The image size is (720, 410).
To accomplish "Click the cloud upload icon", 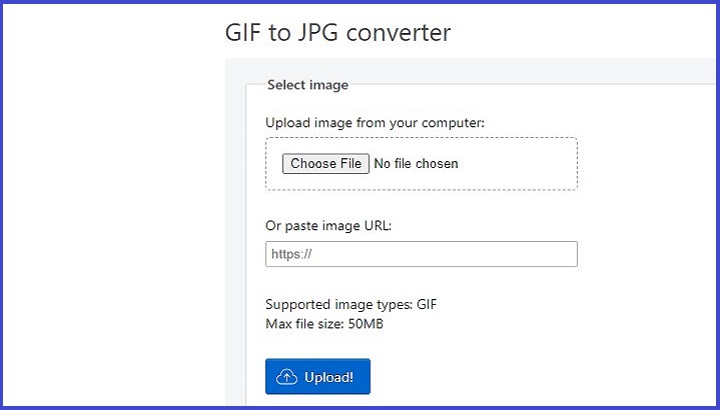I will tap(288, 377).
